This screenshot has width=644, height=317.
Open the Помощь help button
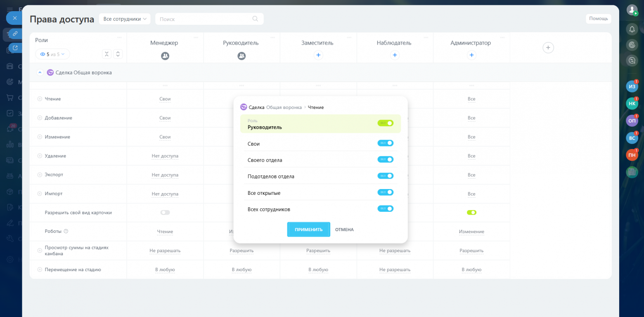tap(598, 19)
